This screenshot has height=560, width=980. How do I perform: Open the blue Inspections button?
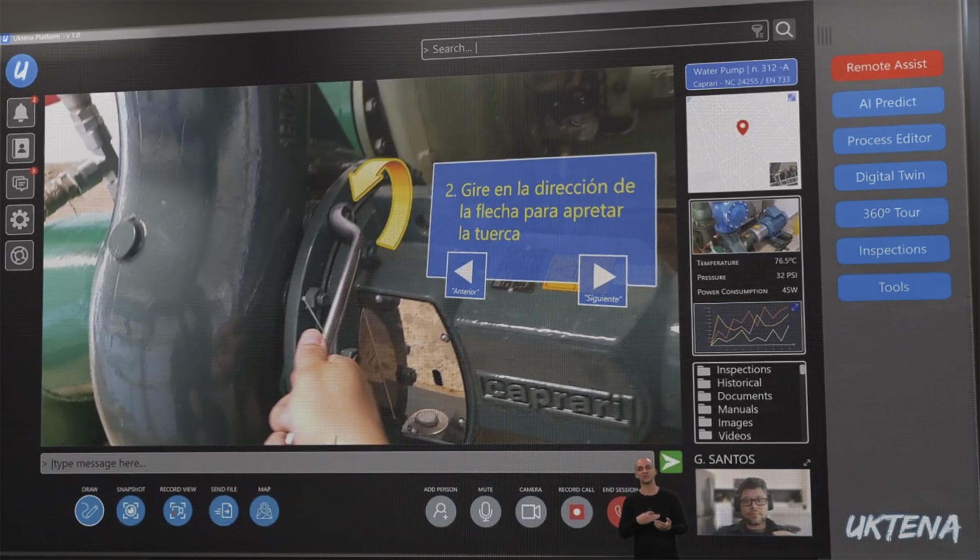tap(893, 250)
